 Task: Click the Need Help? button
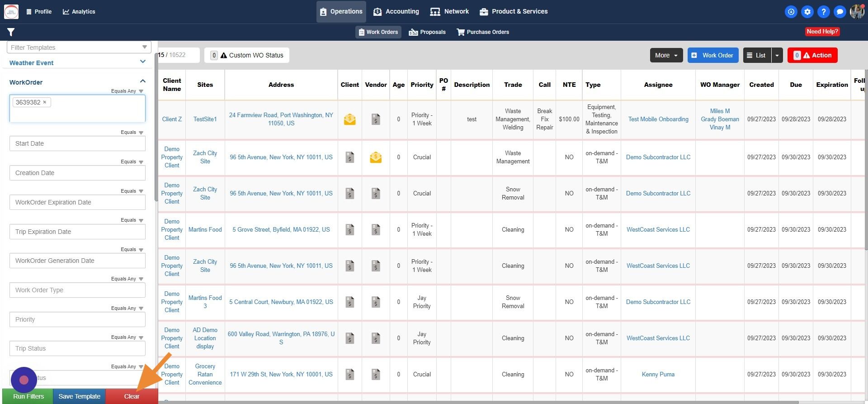(822, 32)
